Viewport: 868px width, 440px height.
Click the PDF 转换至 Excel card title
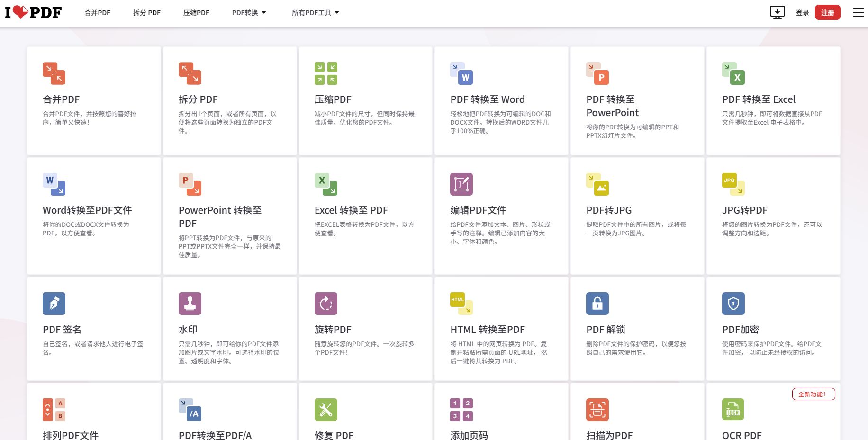tap(759, 99)
